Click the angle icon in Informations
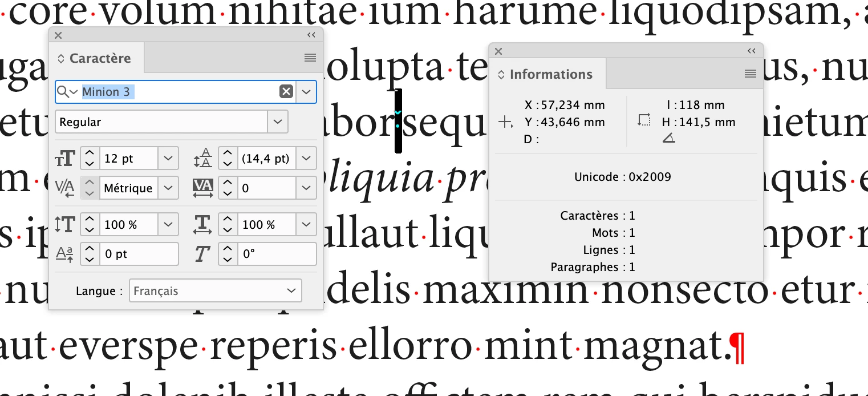 click(x=669, y=138)
